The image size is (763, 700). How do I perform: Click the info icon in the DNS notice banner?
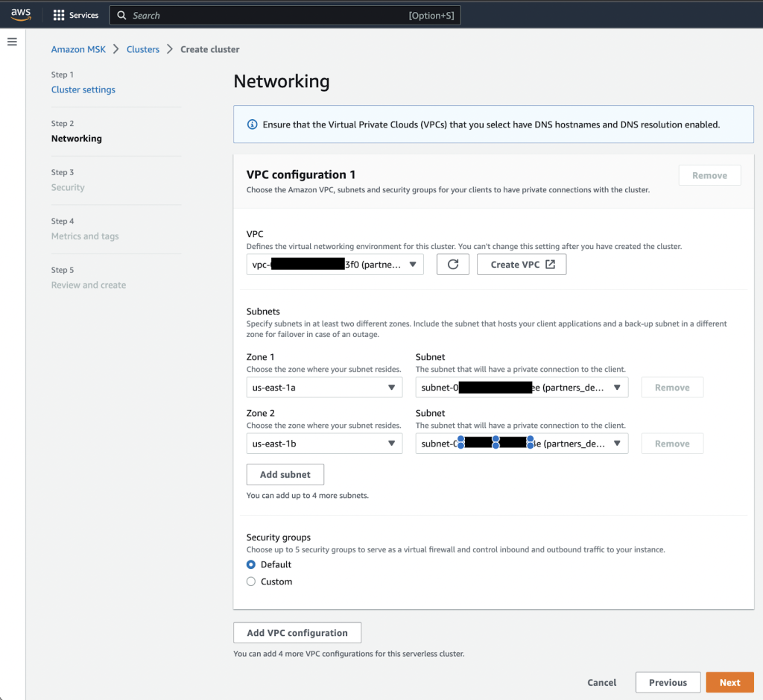pyautogui.click(x=252, y=126)
